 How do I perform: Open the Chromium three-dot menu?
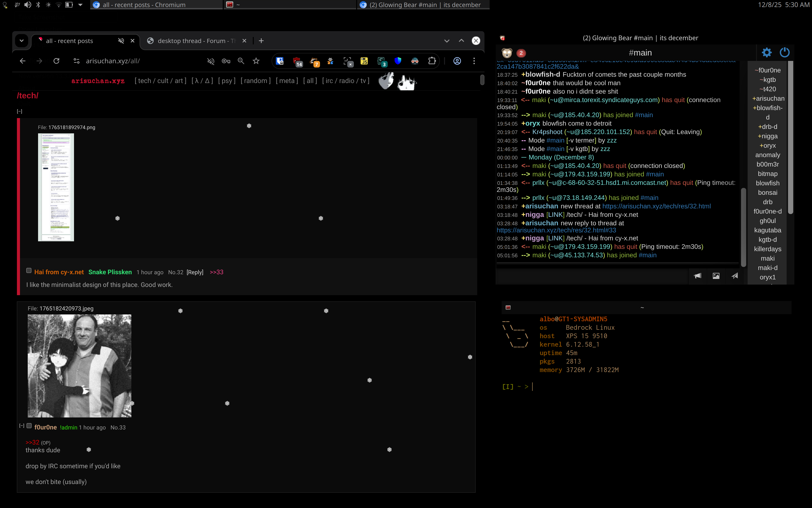pyautogui.click(x=474, y=61)
